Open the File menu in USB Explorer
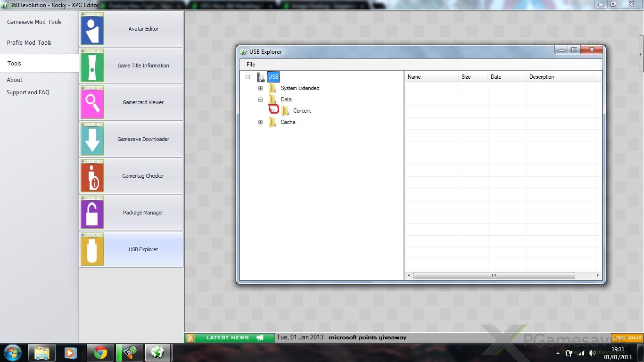 (x=251, y=65)
